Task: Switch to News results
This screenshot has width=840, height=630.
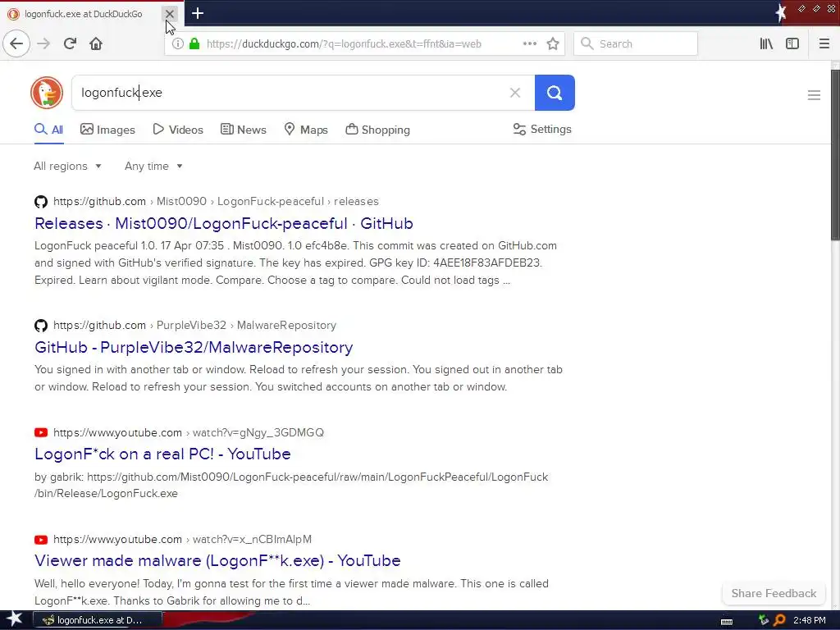Action: click(243, 130)
